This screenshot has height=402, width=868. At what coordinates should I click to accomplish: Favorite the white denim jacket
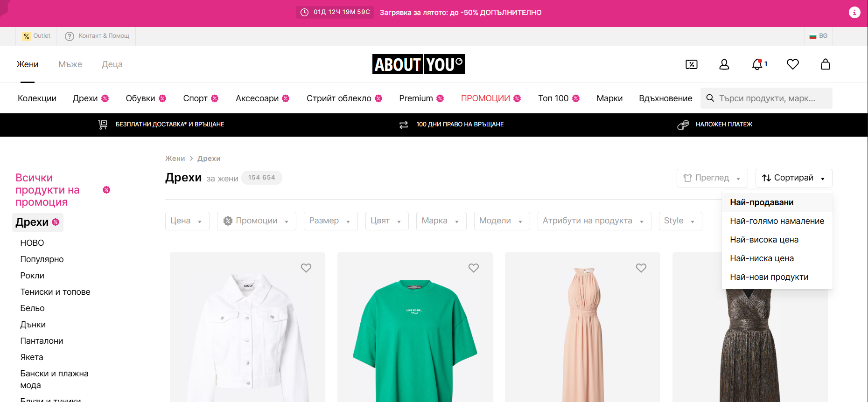pos(306,268)
